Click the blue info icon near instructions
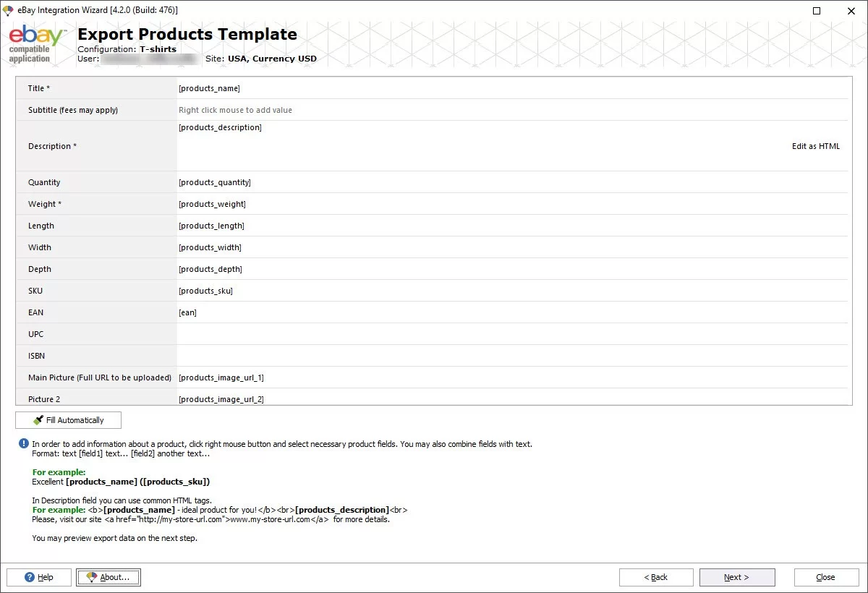 (x=22, y=445)
